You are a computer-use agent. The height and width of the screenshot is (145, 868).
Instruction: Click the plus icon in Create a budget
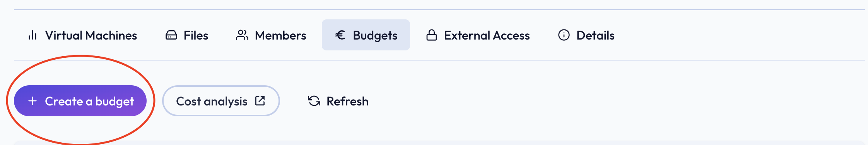[32, 101]
